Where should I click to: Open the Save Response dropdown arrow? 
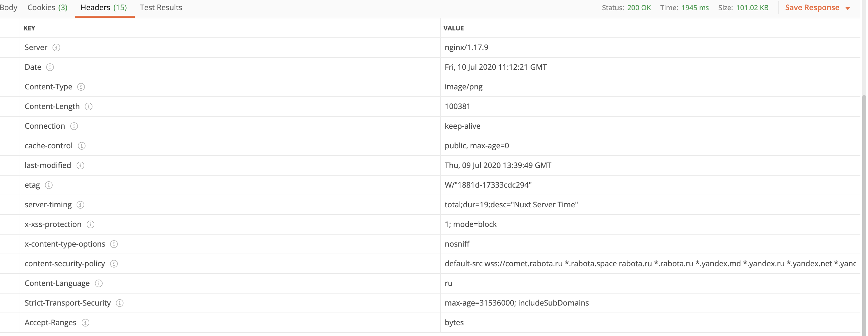(x=848, y=8)
